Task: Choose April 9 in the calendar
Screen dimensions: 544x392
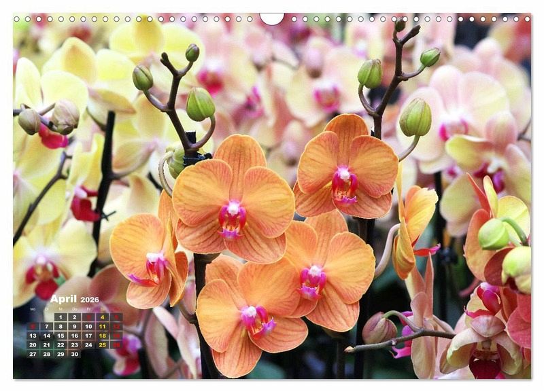Action: click(x=74, y=326)
